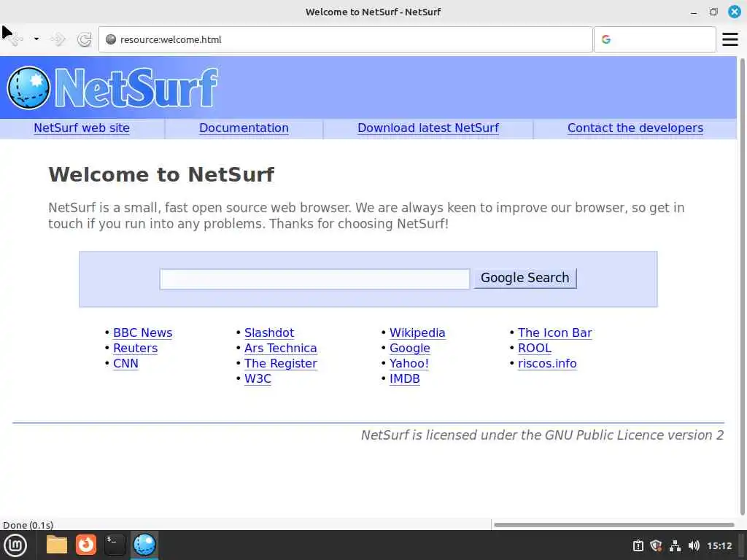Open the Ars Technica link

pyautogui.click(x=281, y=348)
